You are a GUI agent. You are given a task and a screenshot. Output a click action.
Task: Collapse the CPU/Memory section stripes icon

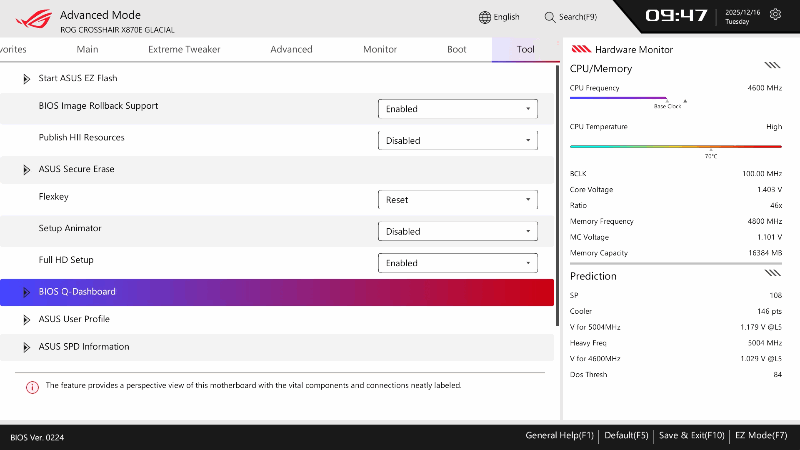pyautogui.click(x=772, y=65)
